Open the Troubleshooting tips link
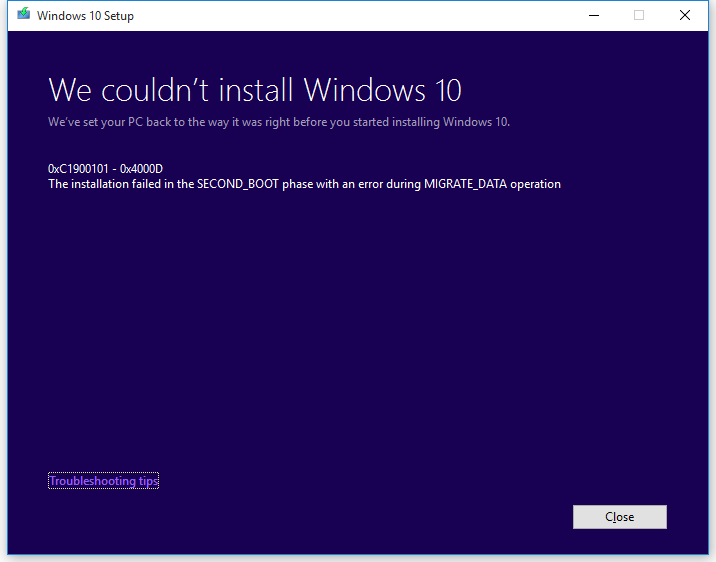Image resolution: width=716 pixels, height=562 pixels. click(x=103, y=481)
